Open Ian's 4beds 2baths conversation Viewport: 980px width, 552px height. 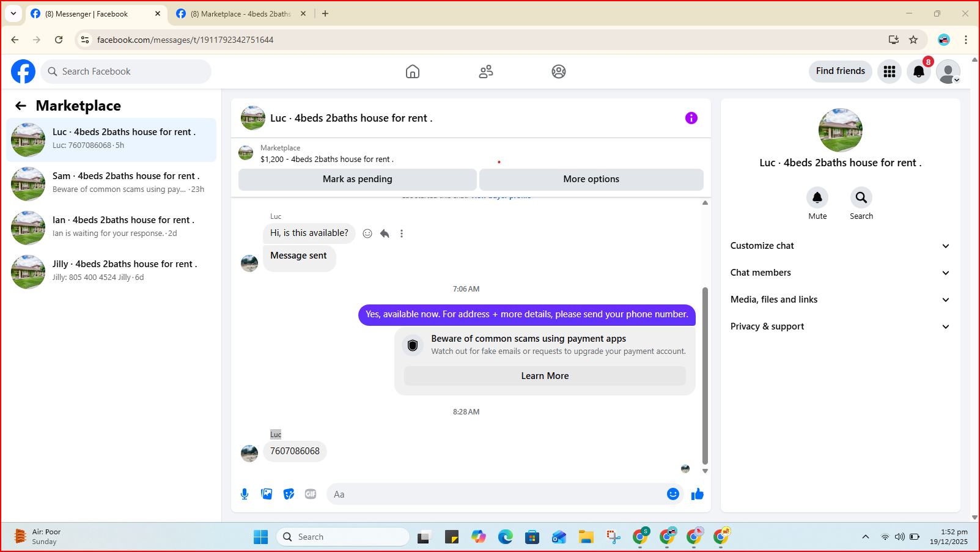tap(111, 228)
